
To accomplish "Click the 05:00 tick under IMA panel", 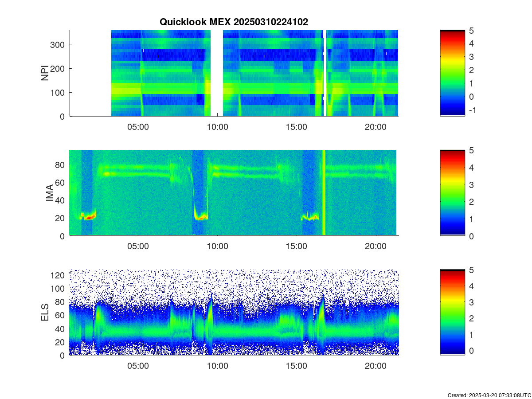I will [138, 246].
